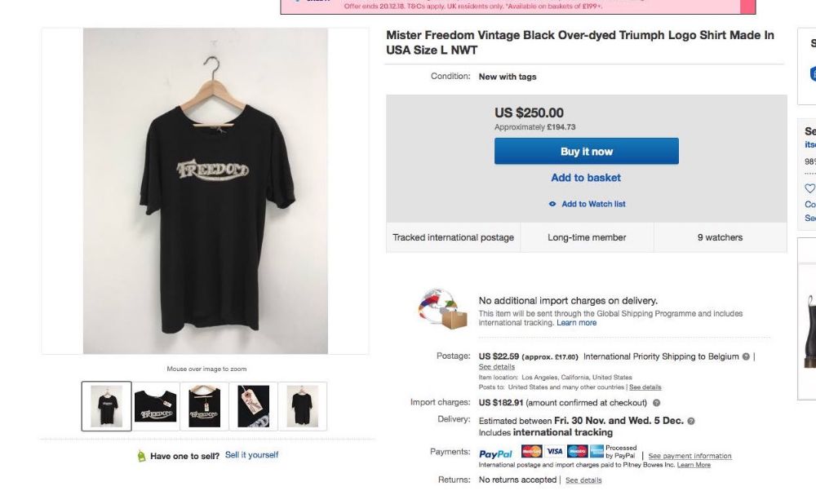Image resolution: width=816 pixels, height=504 pixels.
Task: Click the green price tag sell icon
Action: click(141, 457)
